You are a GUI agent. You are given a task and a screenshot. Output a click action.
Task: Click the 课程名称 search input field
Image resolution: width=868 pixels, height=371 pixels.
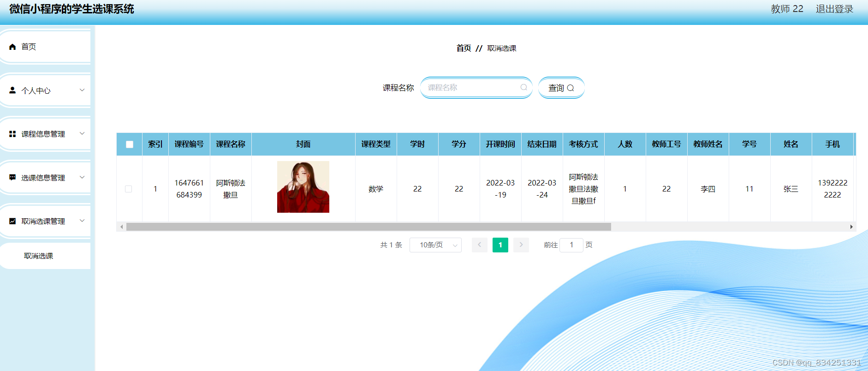click(476, 88)
